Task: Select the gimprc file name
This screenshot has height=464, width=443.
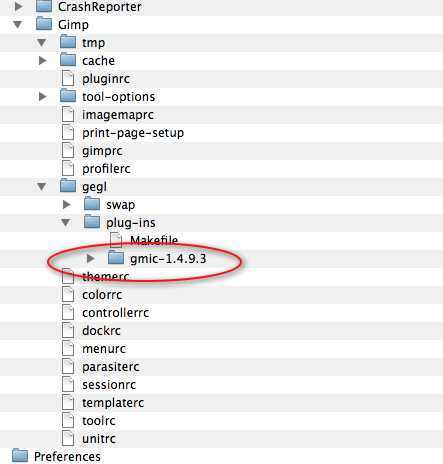Action: [102, 151]
